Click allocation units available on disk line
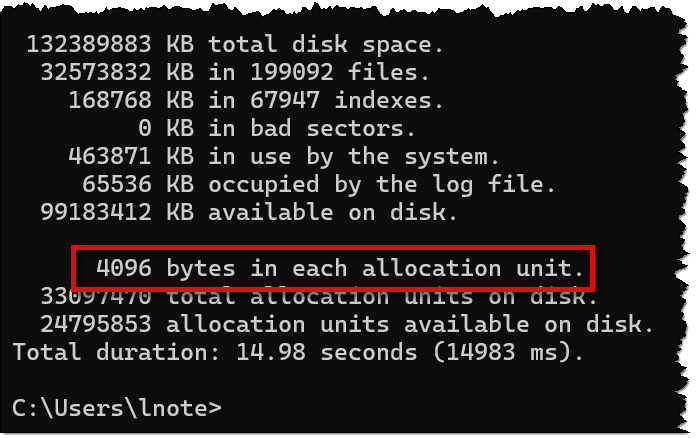Viewport: 697px width, 438px height. pyautogui.click(x=347, y=324)
